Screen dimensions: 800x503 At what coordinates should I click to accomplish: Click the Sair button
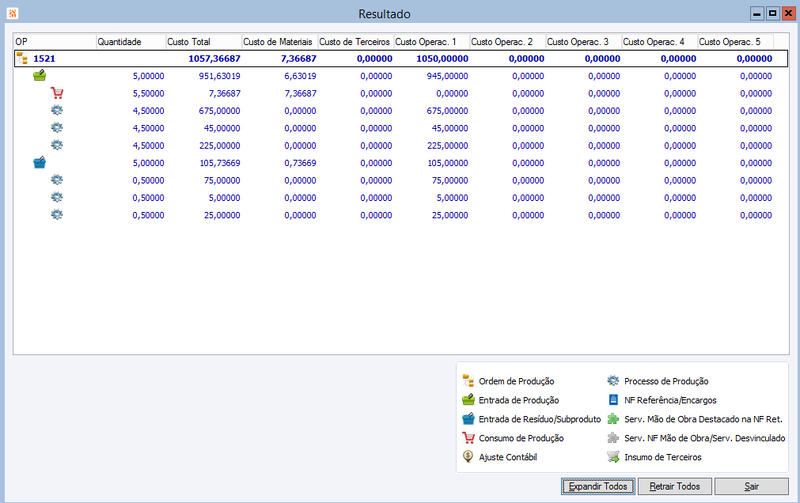click(x=751, y=486)
